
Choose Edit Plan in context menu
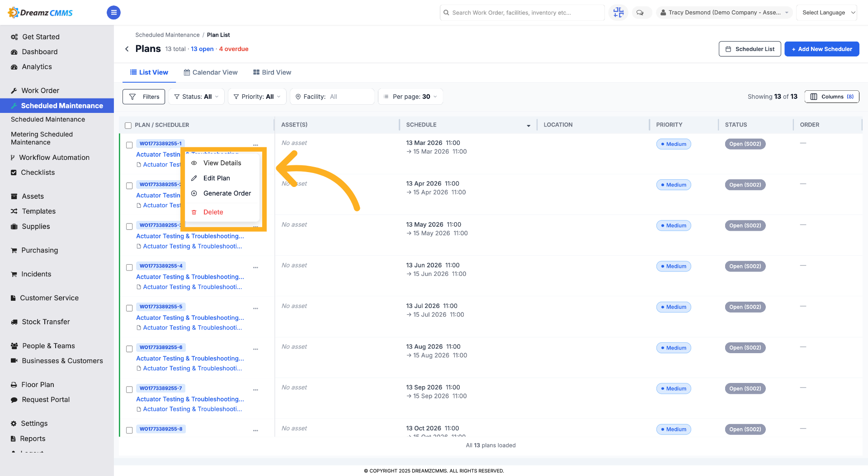(217, 178)
